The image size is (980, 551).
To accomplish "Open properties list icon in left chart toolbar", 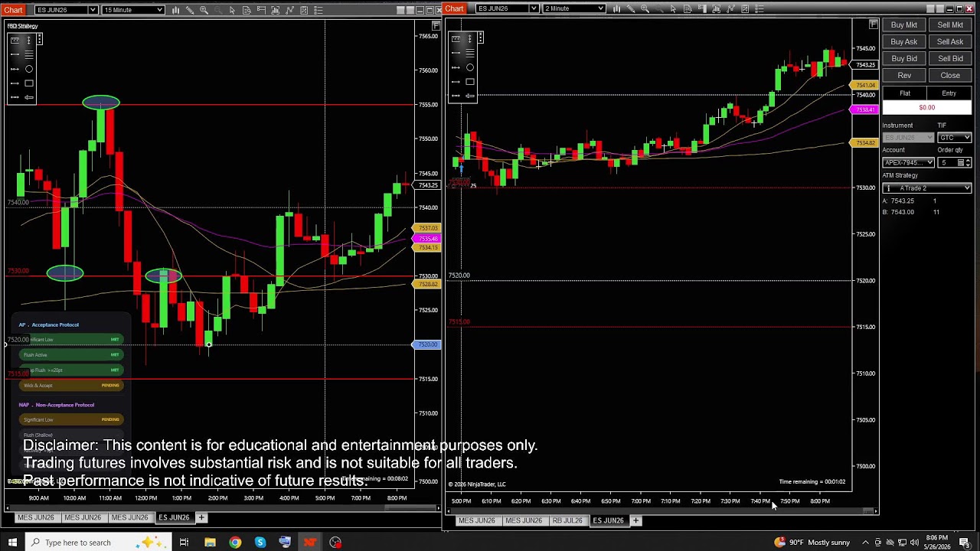I will click(318, 10).
